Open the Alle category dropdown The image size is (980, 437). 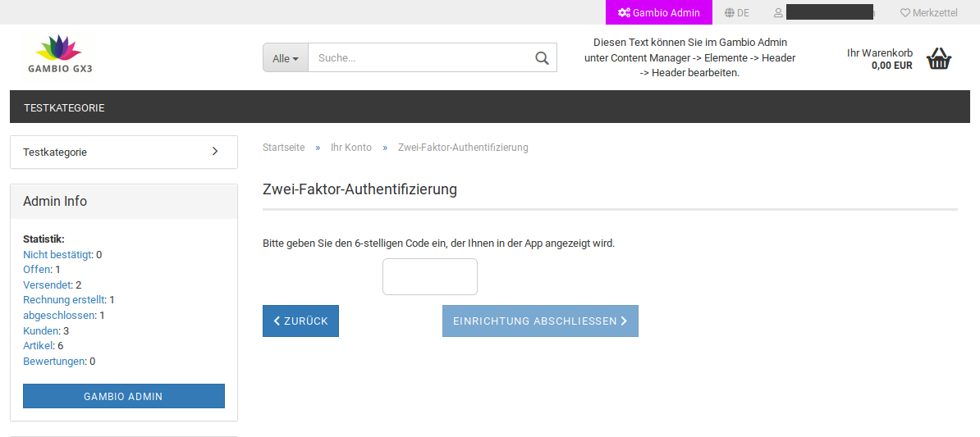pos(286,58)
